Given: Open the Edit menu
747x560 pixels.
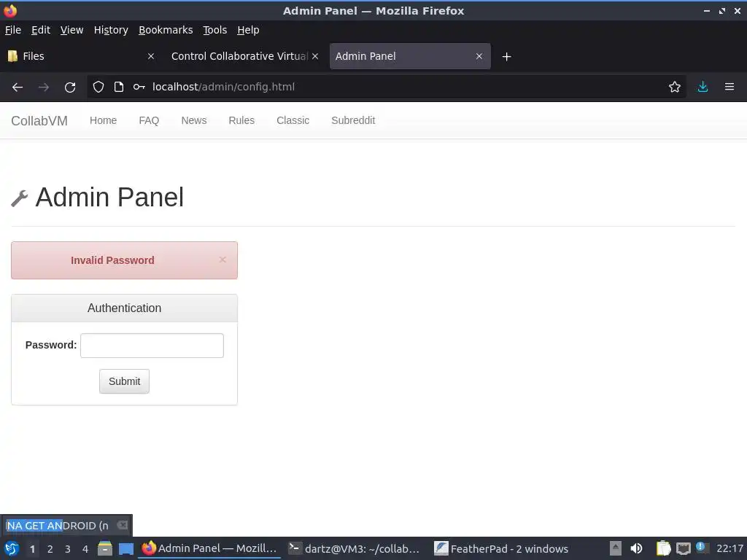Looking at the screenshot, I should click(x=41, y=30).
